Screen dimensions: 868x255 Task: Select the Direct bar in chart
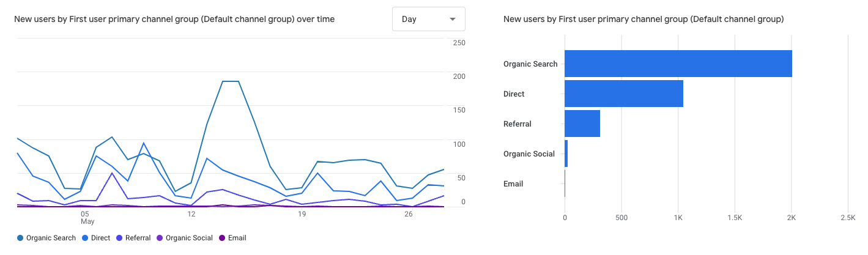pos(623,94)
